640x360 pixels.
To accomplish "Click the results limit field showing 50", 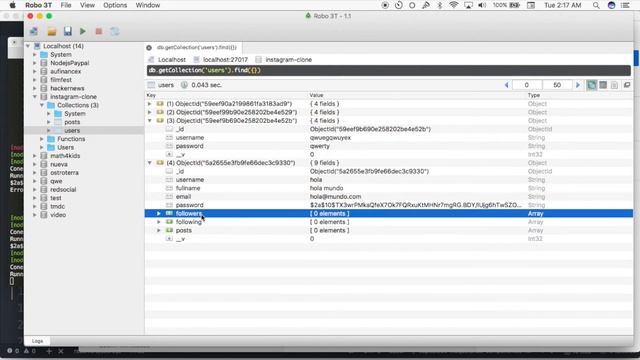I will click(x=557, y=85).
